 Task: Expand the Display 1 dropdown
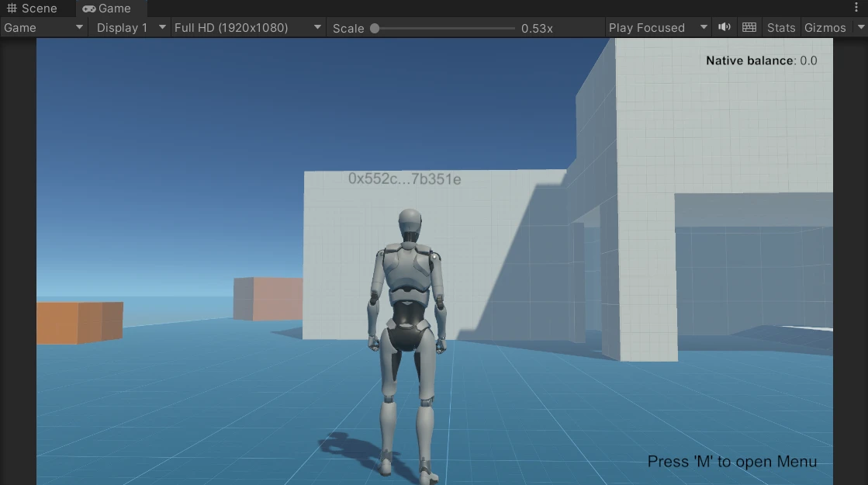point(130,27)
